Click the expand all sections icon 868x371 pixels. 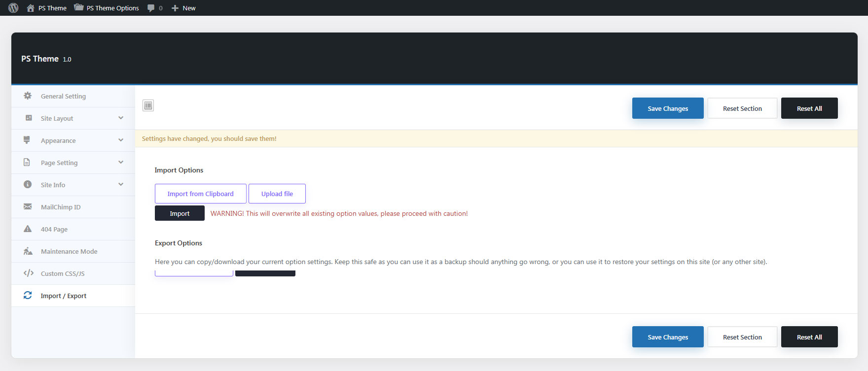148,105
